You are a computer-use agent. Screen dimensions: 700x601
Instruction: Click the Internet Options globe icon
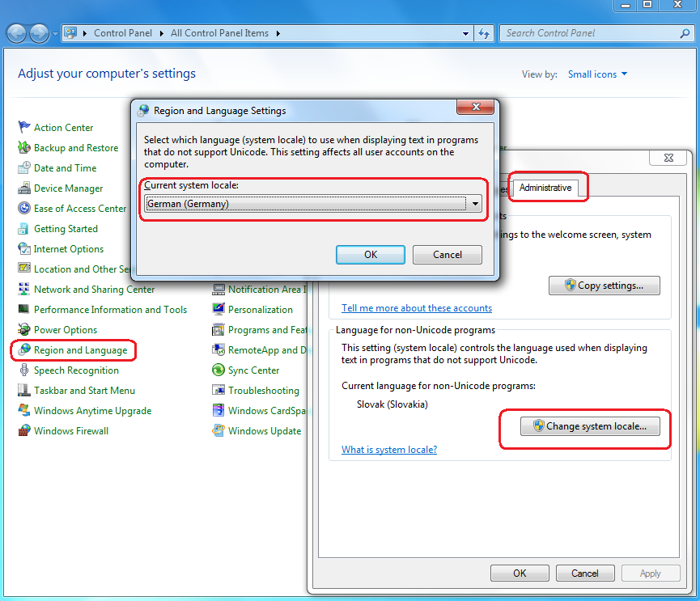pos(24,249)
